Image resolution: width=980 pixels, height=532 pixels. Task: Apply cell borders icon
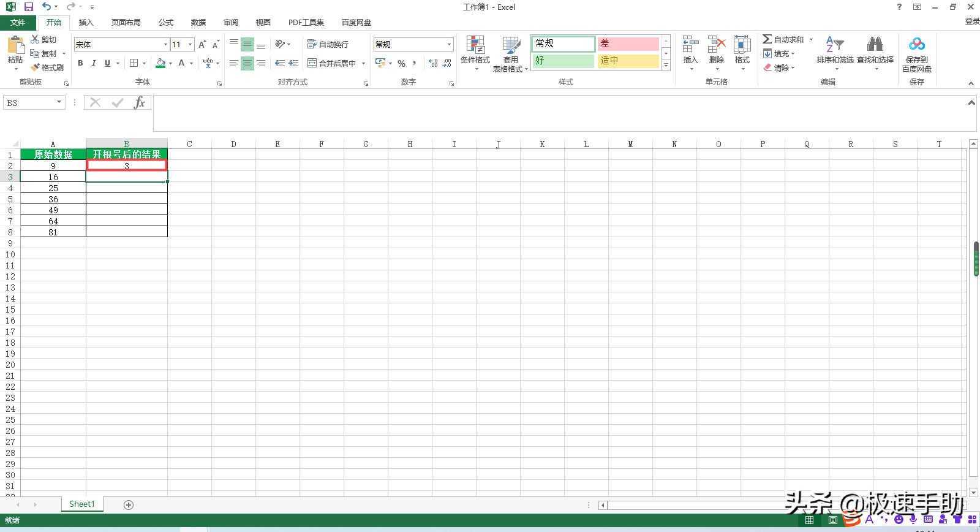134,63
